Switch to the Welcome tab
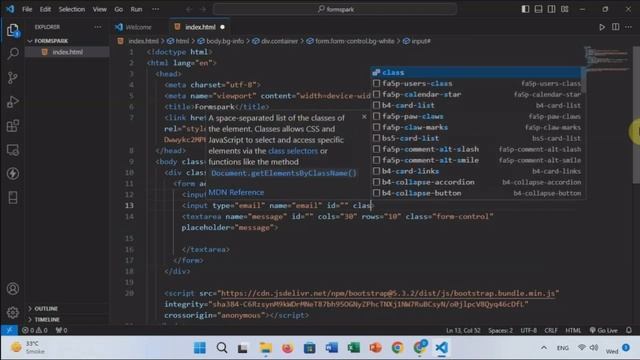This screenshot has width=640, height=360. click(139, 27)
